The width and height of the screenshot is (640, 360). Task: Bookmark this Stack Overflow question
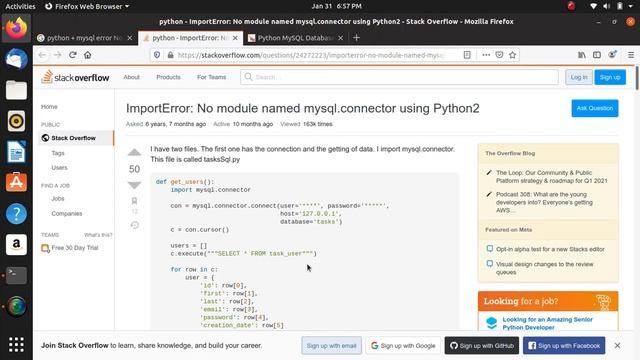coord(134,201)
